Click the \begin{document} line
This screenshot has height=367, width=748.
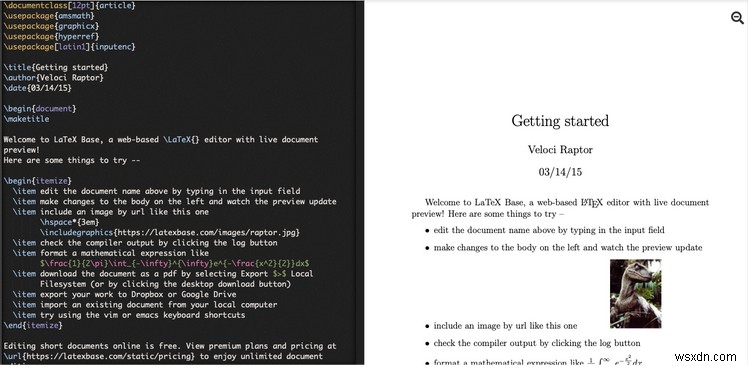tap(40, 108)
